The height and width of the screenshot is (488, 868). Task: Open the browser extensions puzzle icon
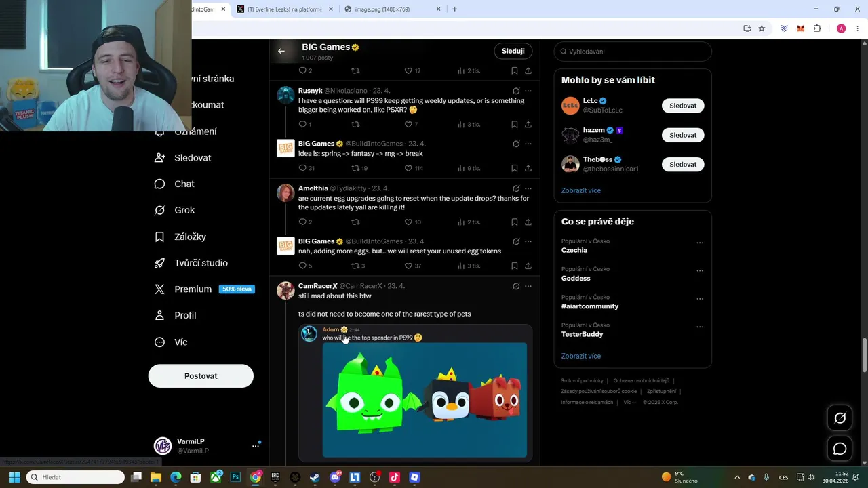pos(817,28)
